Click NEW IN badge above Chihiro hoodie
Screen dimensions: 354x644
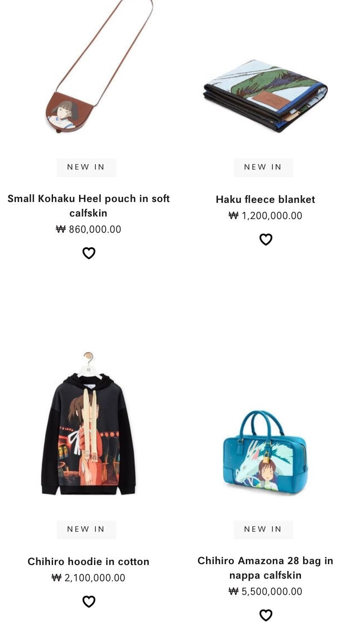coord(86,530)
